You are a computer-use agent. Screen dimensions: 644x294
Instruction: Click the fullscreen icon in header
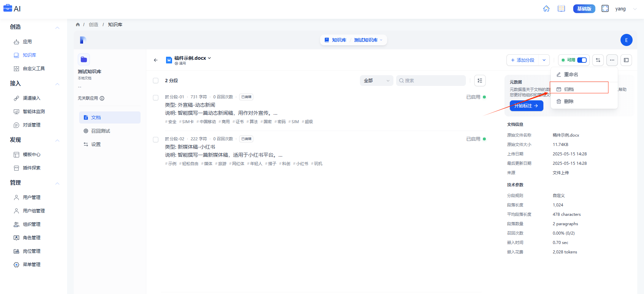pyautogui.click(x=605, y=9)
